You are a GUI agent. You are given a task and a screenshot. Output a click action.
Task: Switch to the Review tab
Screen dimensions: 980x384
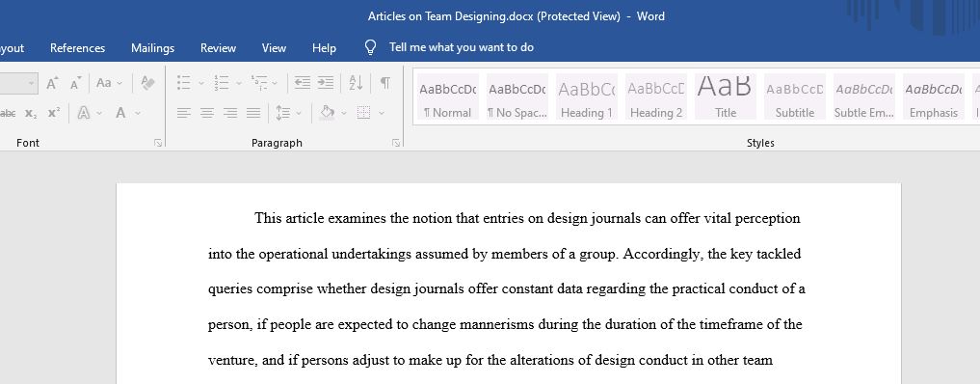coord(218,48)
